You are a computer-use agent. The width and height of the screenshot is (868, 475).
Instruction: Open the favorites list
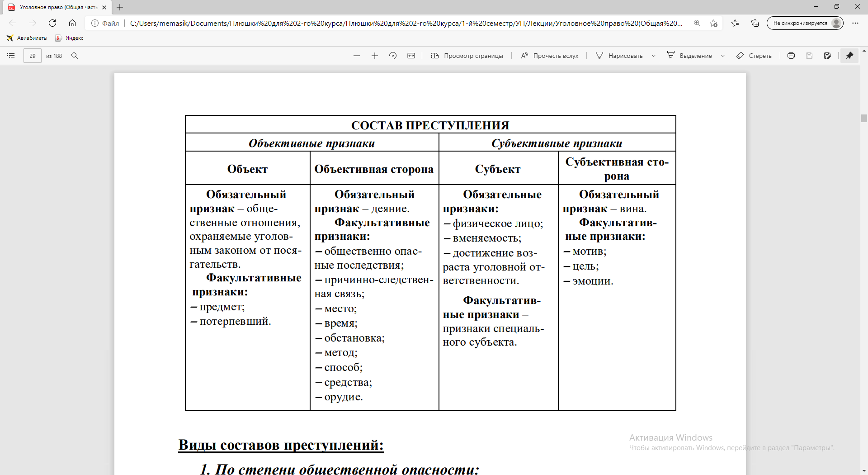pyautogui.click(x=735, y=23)
